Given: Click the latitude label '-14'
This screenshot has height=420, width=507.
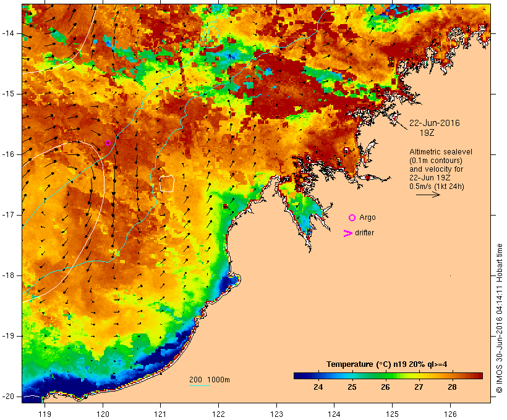Looking at the screenshot, I should tap(8, 33).
